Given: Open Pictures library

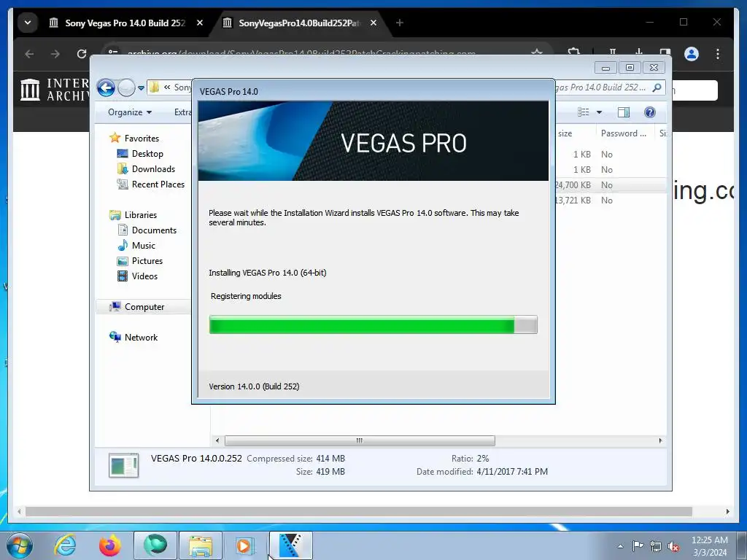Looking at the screenshot, I should 147,261.
